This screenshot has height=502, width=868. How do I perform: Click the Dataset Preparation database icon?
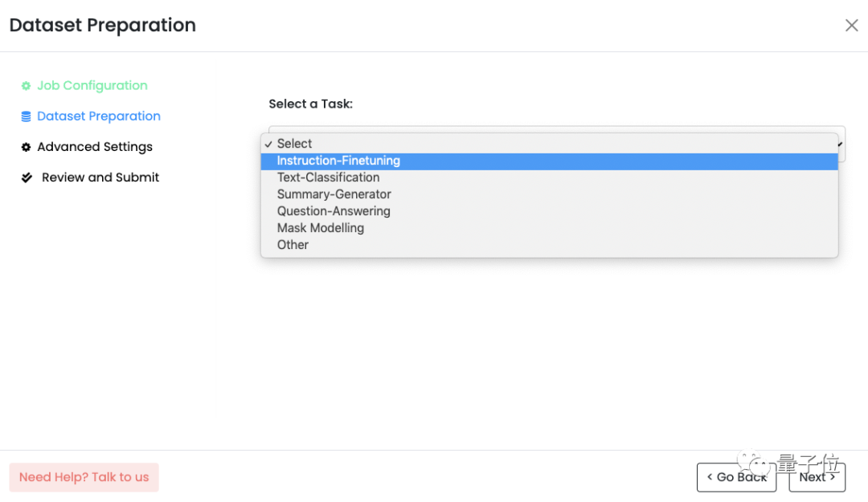tap(26, 116)
